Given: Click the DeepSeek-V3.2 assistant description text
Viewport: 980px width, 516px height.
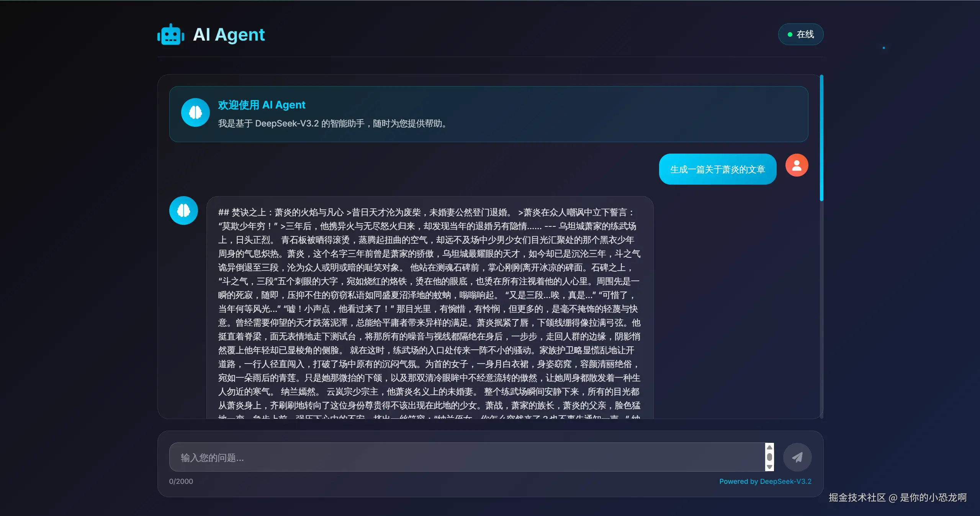Looking at the screenshot, I should [332, 123].
